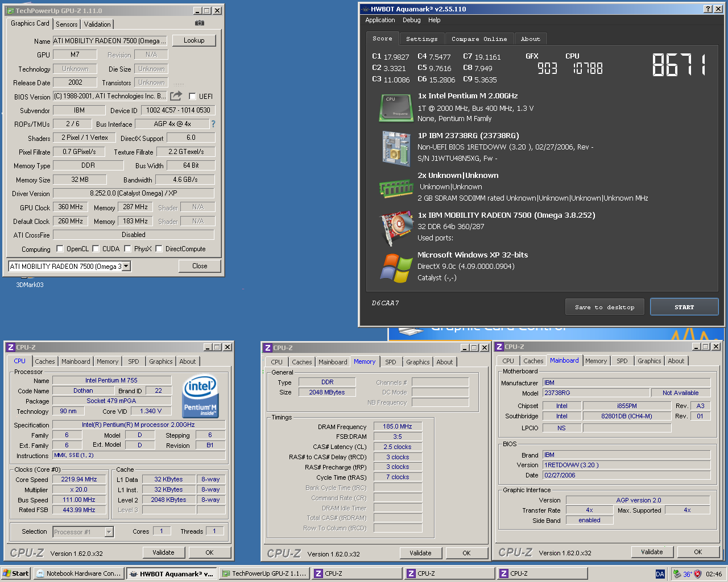Toggle the DirectCompute checkbox
This screenshot has width=728, height=582.
tap(159, 248)
